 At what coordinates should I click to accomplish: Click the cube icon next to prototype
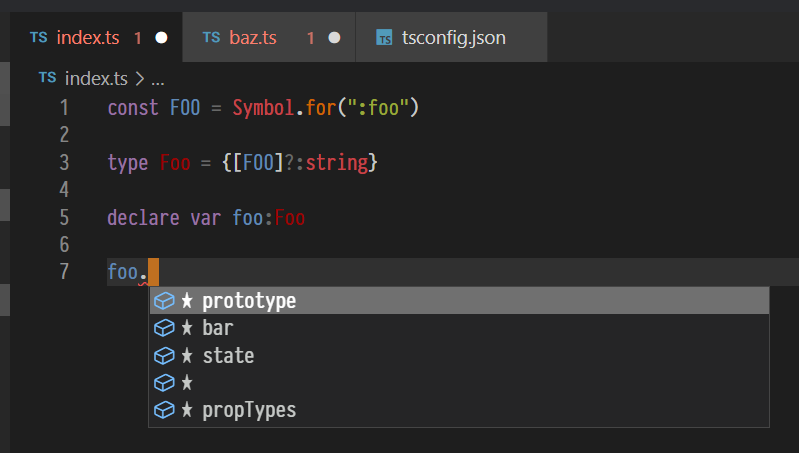[164, 301]
